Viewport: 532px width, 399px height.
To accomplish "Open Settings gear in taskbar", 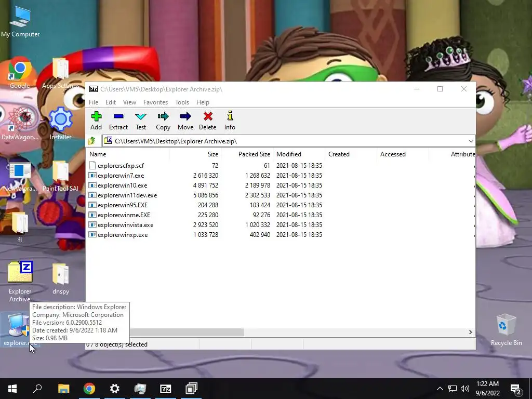I will click(115, 389).
